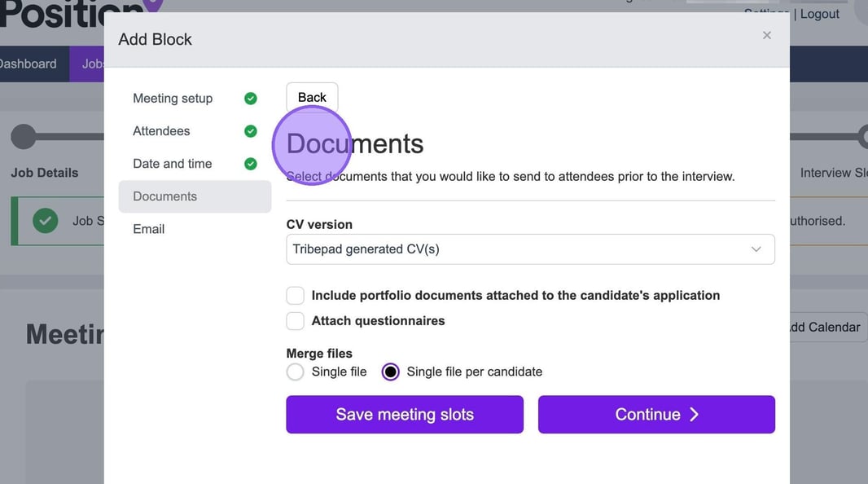Viewport: 868px width, 484px height.
Task: Select the Documents step in sidebar
Action: tap(165, 196)
